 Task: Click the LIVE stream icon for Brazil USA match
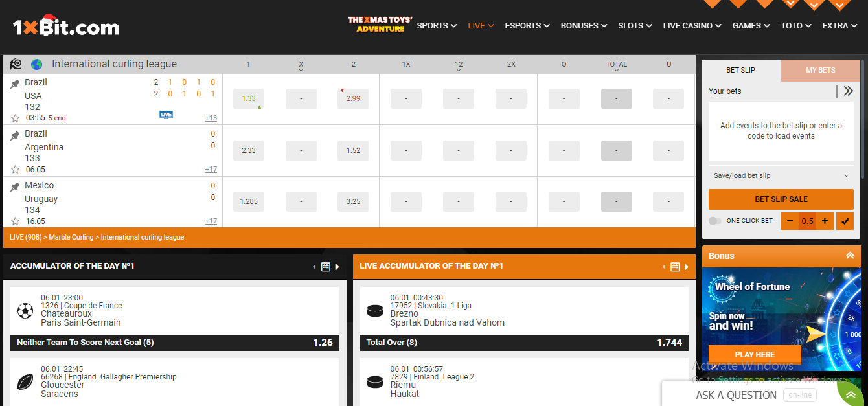point(166,115)
